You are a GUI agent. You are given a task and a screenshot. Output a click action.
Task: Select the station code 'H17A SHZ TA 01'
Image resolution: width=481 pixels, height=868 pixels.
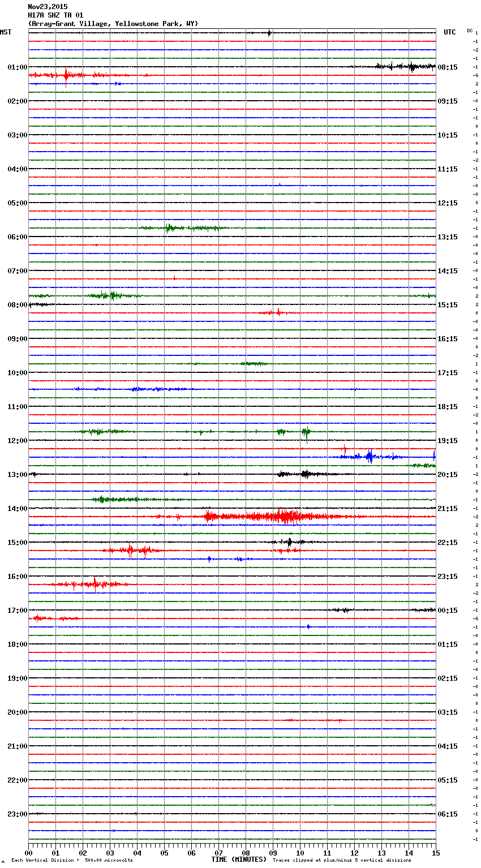click(55, 15)
